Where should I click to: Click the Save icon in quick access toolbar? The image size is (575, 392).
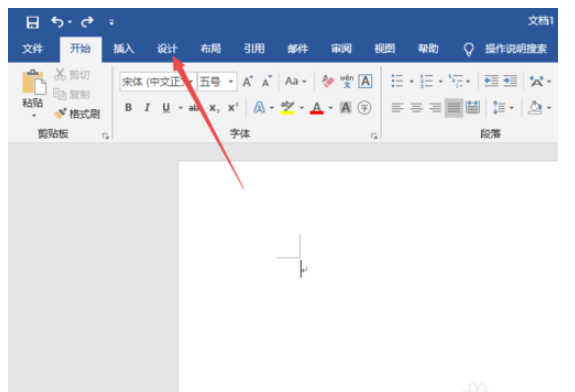tap(32, 22)
